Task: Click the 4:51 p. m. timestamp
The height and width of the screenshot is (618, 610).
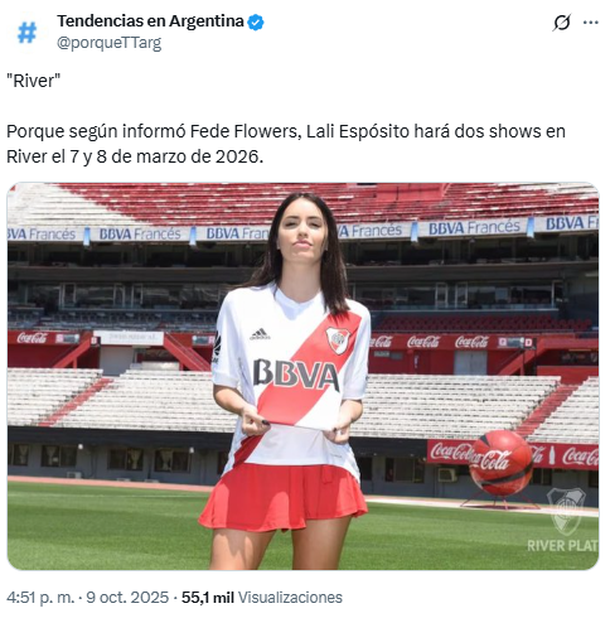Action: (41, 598)
